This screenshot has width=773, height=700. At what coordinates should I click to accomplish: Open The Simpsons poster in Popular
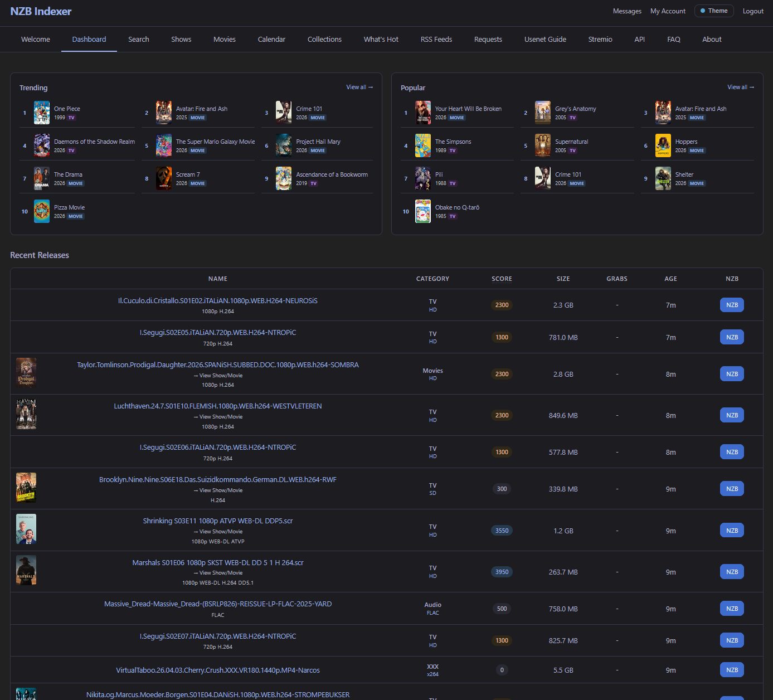[423, 145]
